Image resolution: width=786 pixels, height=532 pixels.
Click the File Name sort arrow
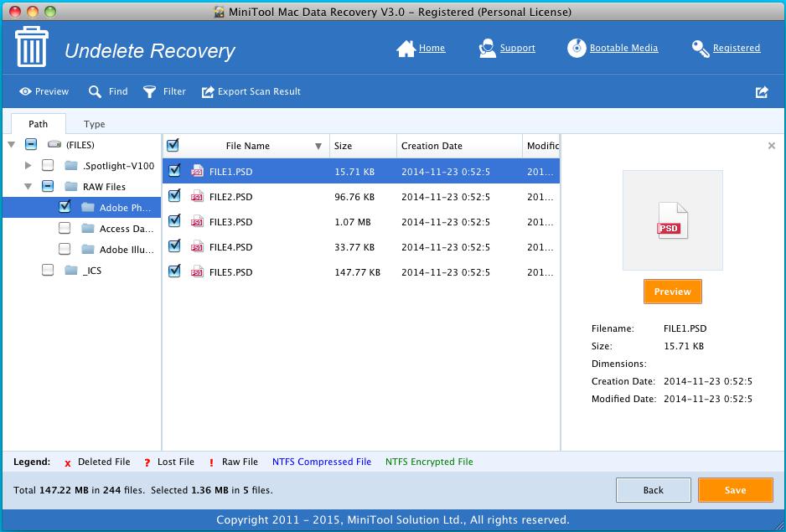pyautogui.click(x=318, y=147)
